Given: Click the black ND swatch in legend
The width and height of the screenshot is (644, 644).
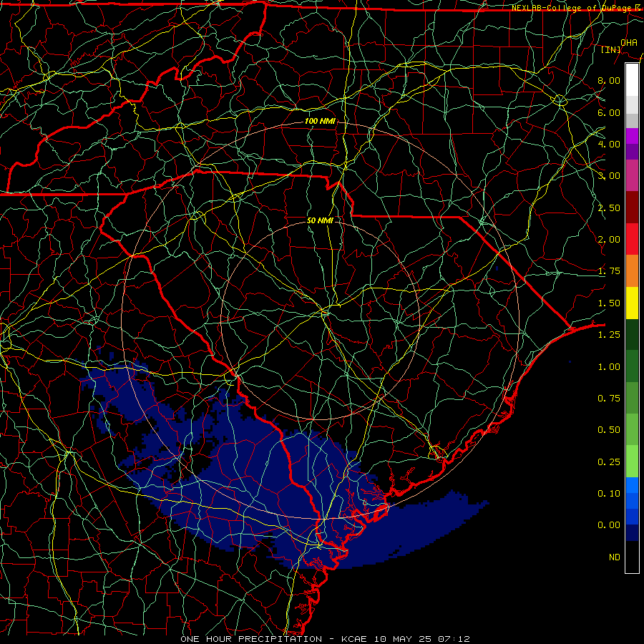Looking at the screenshot, I should [x=632, y=557].
